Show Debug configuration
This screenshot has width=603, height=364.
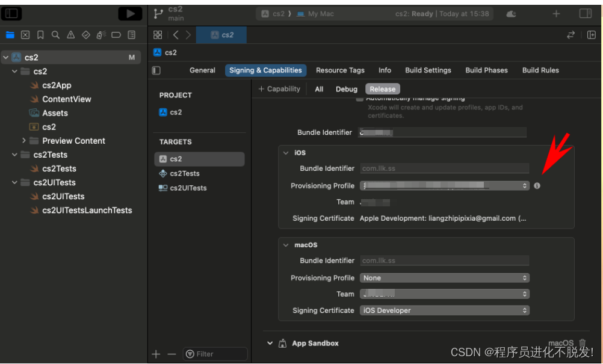pos(347,89)
